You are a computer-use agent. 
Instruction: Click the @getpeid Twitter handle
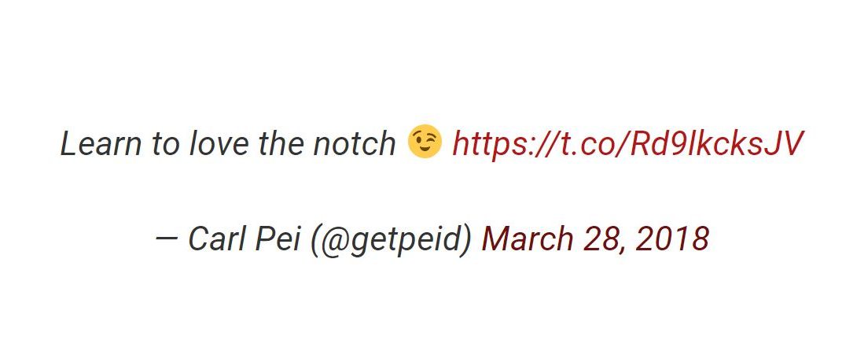(x=392, y=239)
